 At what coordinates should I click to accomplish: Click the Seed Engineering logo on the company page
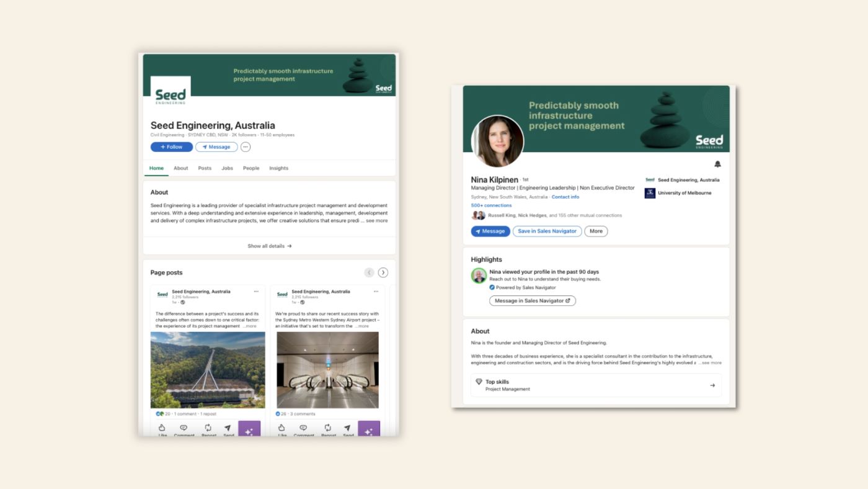tap(170, 96)
